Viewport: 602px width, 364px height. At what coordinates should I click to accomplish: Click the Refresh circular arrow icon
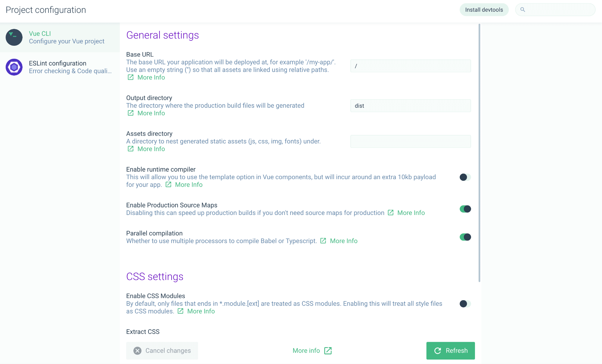[x=438, y=351]
